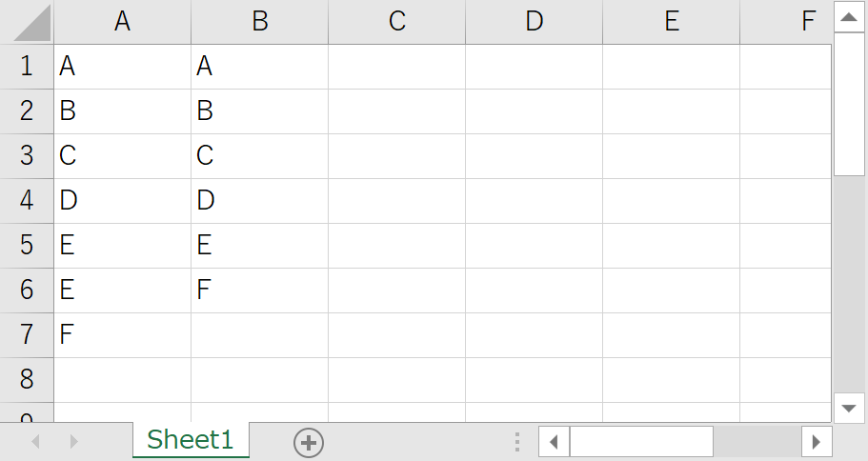Click the horizontal scrollbar thumb
The image size is (868, 461).
[641, 442]
